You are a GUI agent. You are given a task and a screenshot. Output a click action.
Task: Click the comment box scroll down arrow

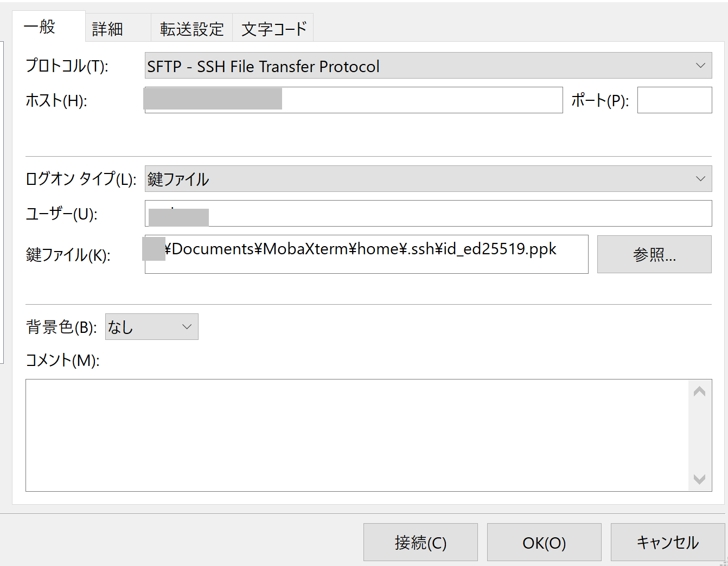pos(699,479)
